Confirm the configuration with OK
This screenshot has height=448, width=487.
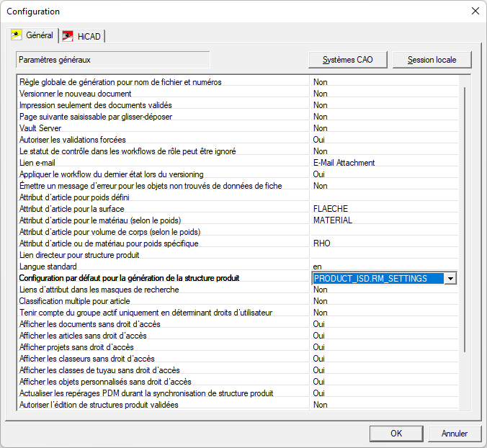coord(396,434)
